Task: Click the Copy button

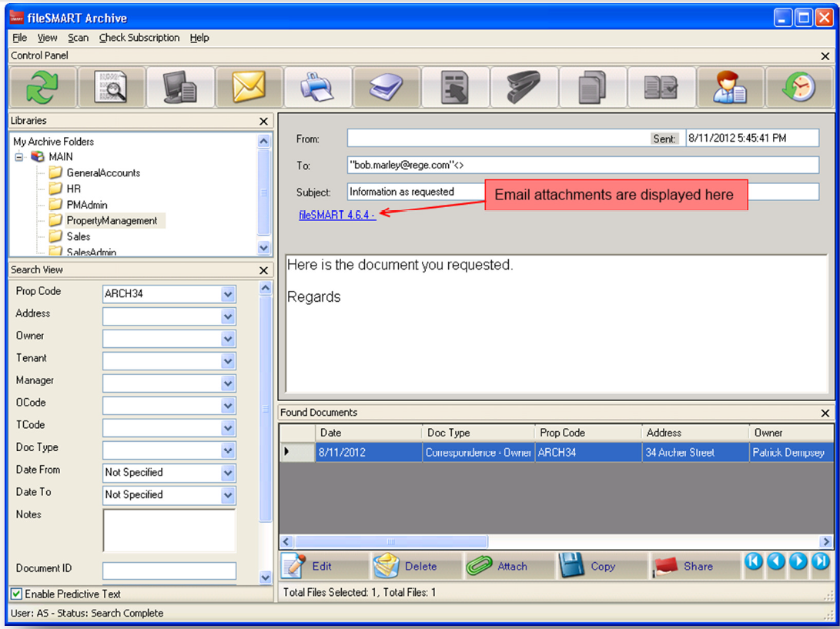Action: pyautogui.click(x=602, y=567)
